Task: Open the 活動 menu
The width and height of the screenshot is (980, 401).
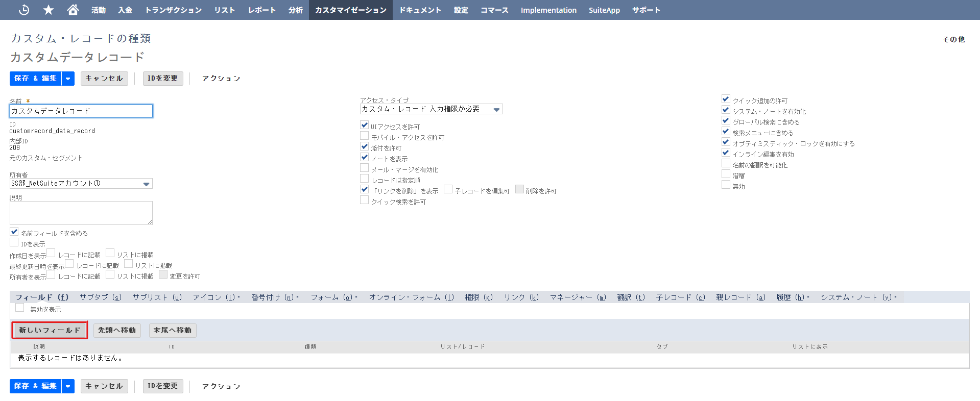Action: pyautogui.click(x=99, y=10)
